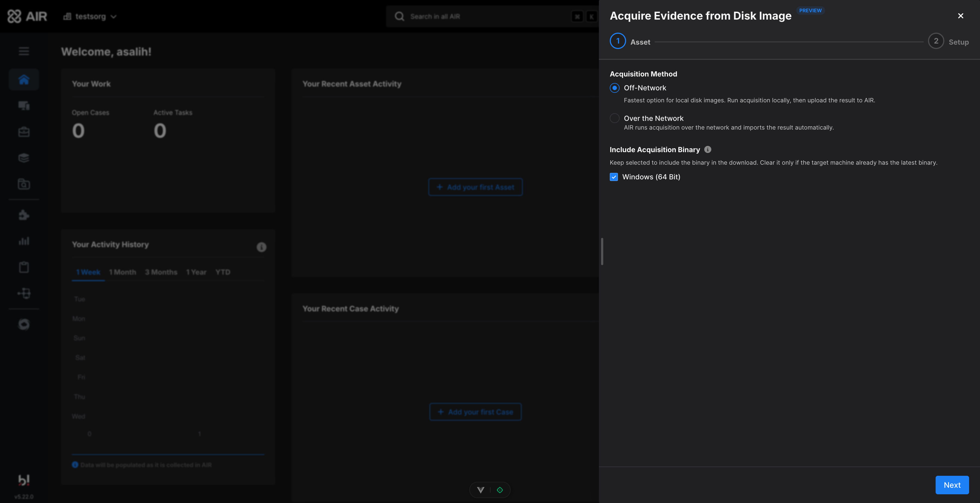
Task: Open the Cases briefcase sidebar icon
Action: click(24, 132)
